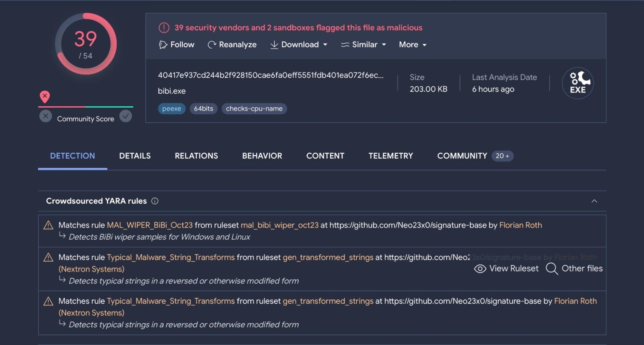The width and height of the screenshot is (644, 345).
Task: Open the mal_bibi_wiper_oct23 ruleset link
Action: coord(279,225)
